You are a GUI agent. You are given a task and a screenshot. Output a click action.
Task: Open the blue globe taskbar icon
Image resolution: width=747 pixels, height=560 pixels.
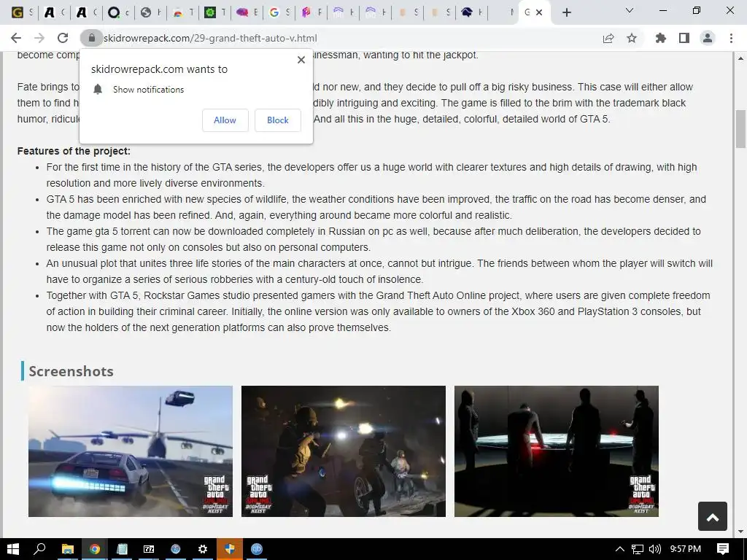coord(175,549)
